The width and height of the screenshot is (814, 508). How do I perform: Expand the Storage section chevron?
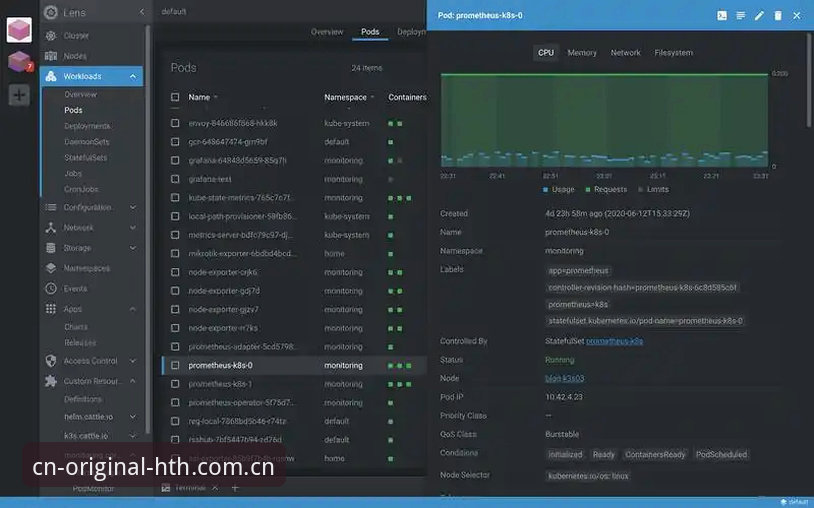click(133, 248)
